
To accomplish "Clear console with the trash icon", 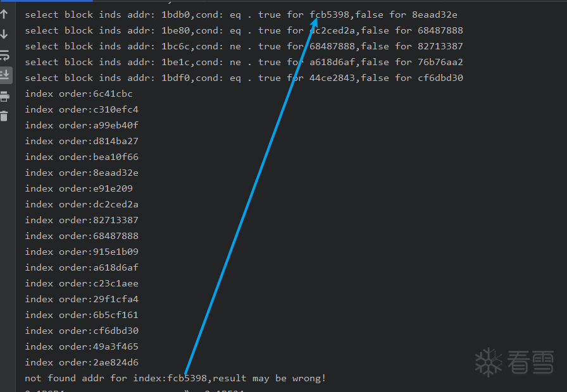I will tap(4, 116).
